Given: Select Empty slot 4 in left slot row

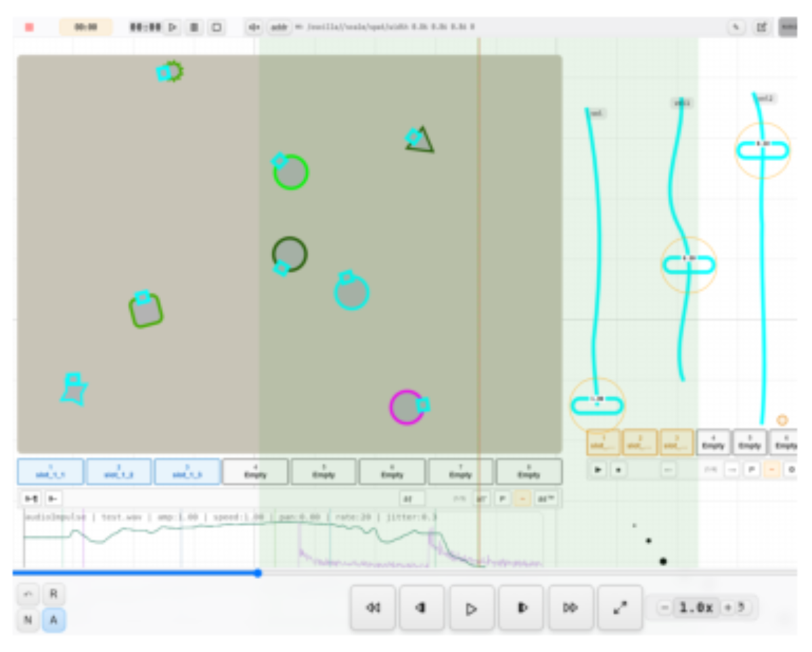Looking at the screenshot, I should coord(256,472).
